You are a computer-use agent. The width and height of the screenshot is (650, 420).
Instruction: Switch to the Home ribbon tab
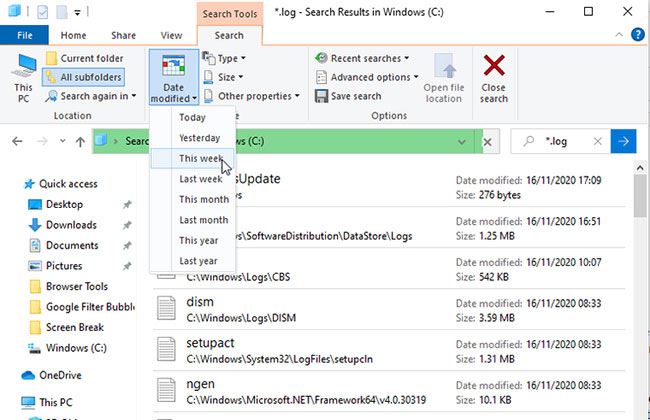pyautogui.click(x=73, y=35)
